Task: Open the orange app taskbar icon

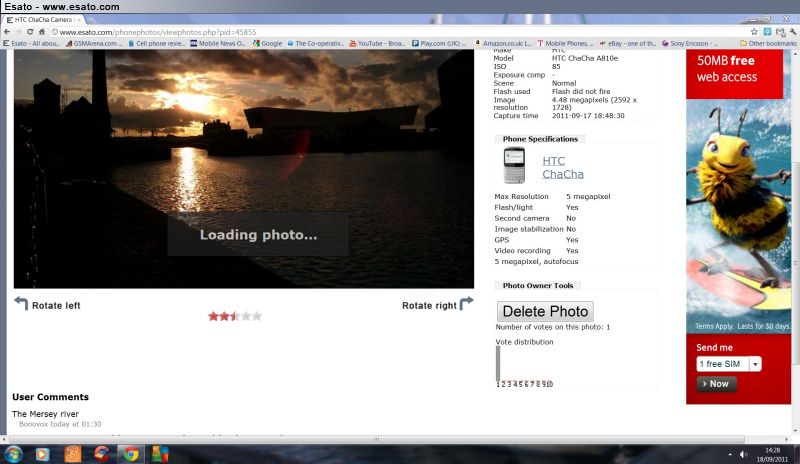Action: pyautogui.click(x=72, y=454)
